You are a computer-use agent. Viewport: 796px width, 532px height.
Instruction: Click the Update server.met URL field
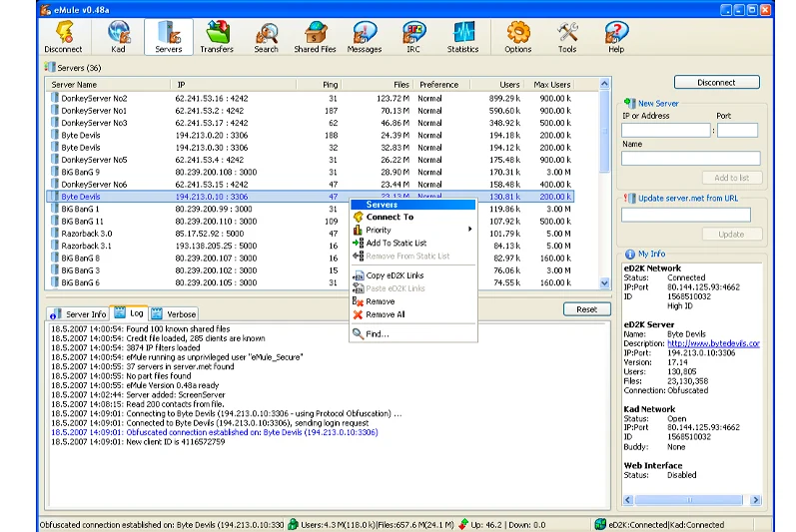click(685, 215)
